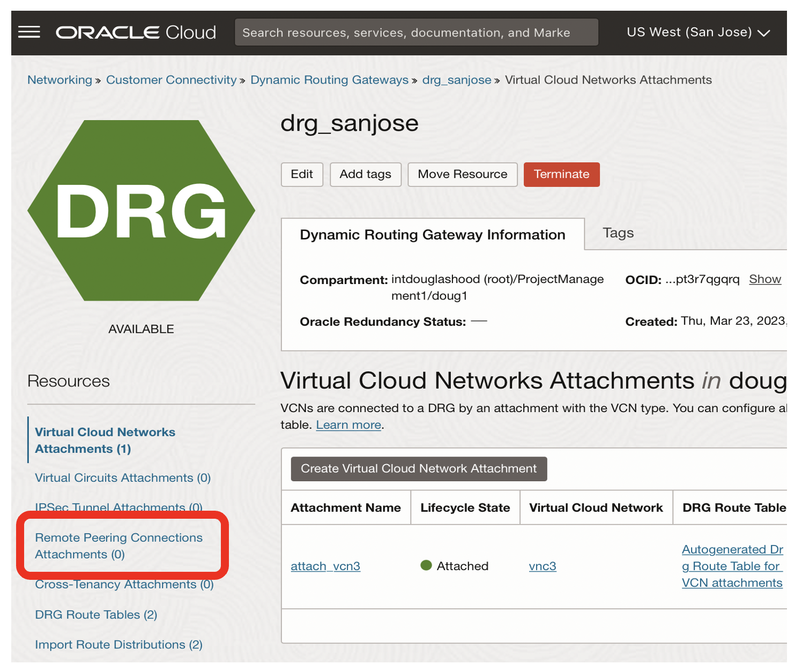Open Import Route Distributions (2)
The image size is (802, 672).
(118, 645)
